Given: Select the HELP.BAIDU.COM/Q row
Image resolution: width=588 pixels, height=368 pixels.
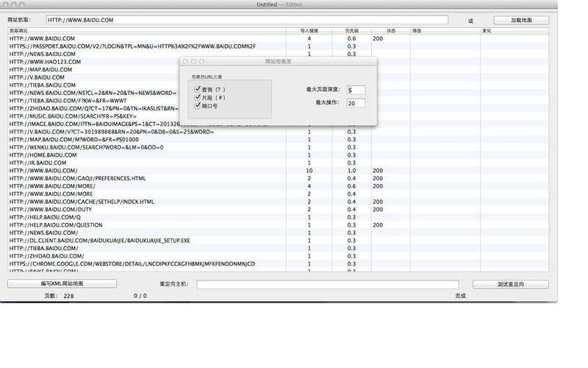Looking at the screenshot, I should point(279,217).
